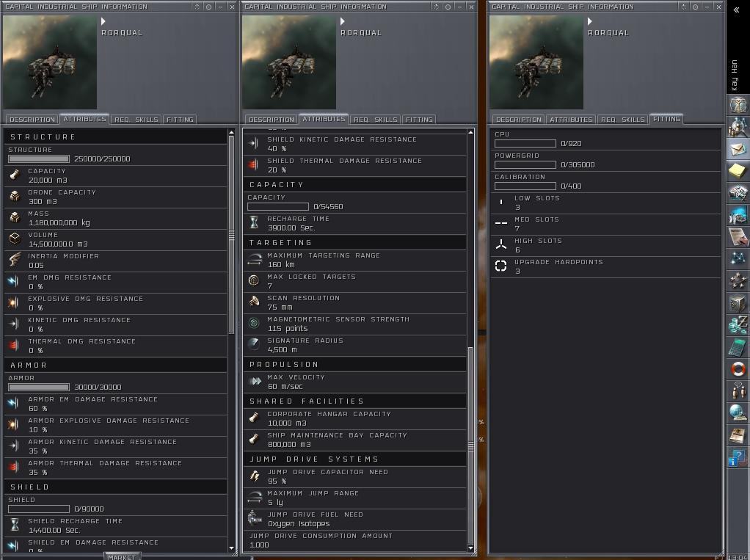Open the logbook sidebar icon
This screenshot has width=750, height=560.
pos(738,435)
